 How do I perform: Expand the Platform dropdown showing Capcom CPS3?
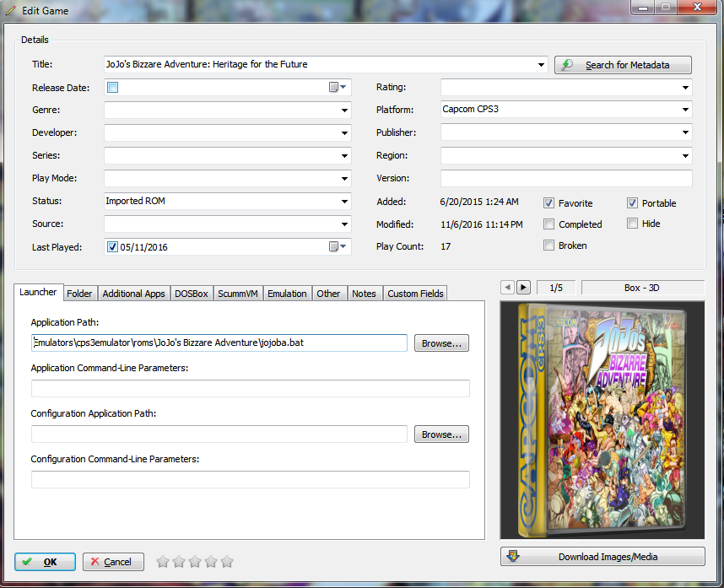pyautogui.click(x=685, y=110)
